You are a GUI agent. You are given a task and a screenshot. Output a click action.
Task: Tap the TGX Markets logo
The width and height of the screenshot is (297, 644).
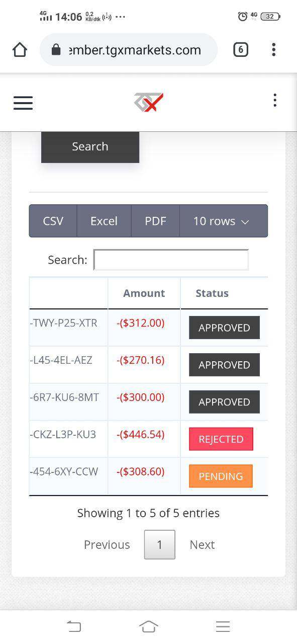(x=149, y=102)
